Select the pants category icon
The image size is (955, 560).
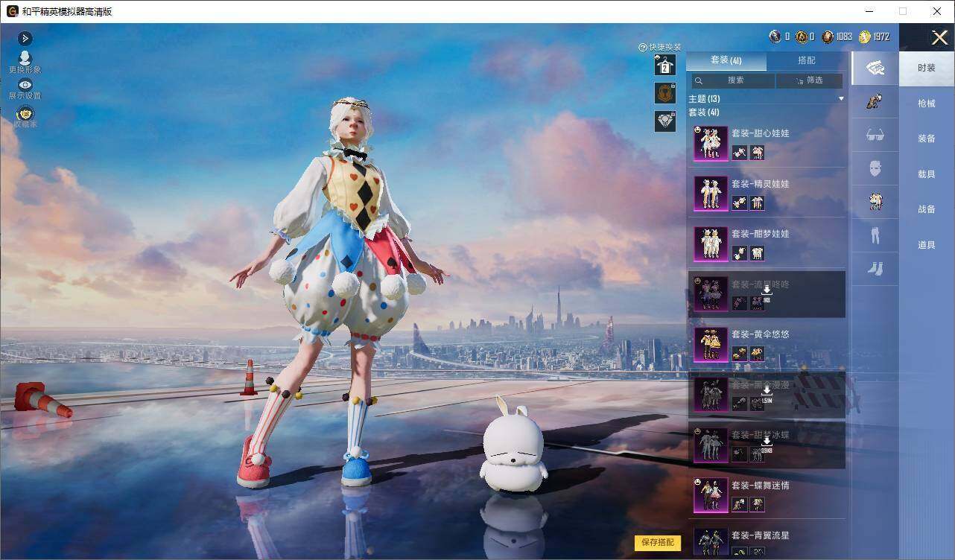tap(875, 235)
